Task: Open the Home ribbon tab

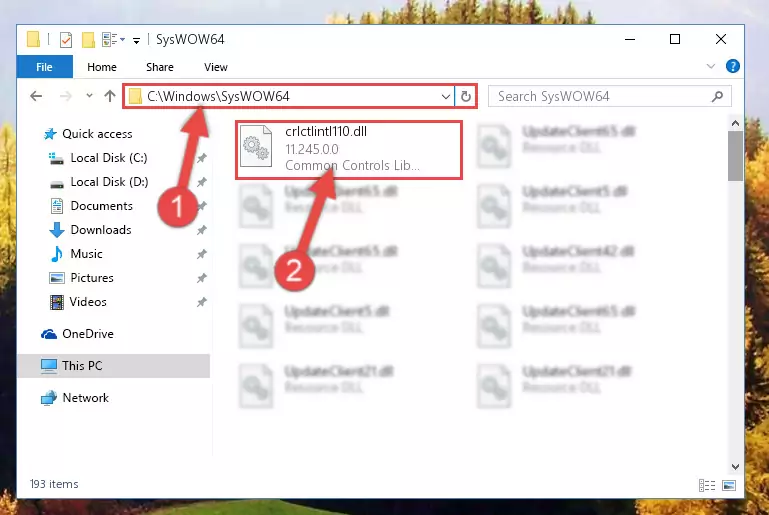Action: click(x=102, y=67)
